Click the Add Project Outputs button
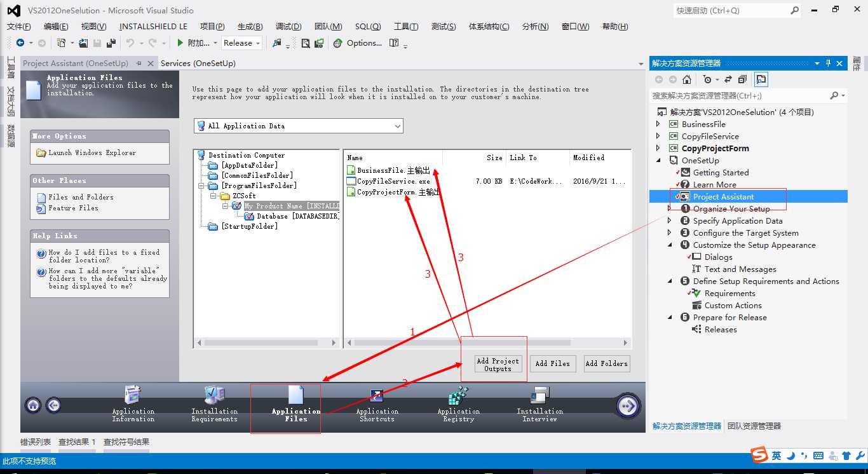This screenshot has height=474, width=868. [x=498, y=364]
